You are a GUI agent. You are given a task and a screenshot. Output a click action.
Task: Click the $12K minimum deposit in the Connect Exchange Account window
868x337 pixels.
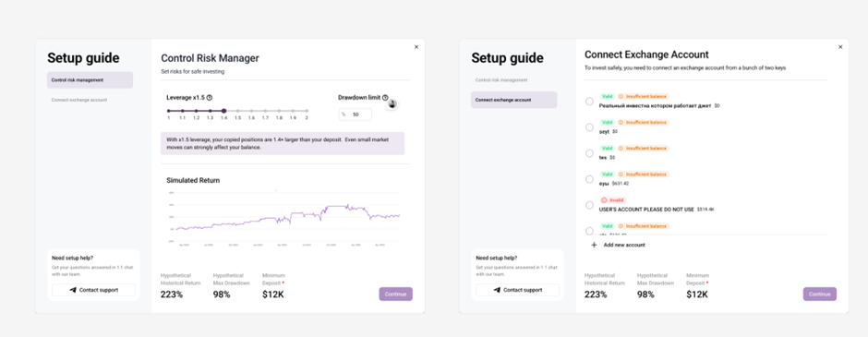[x=697, y=295]
